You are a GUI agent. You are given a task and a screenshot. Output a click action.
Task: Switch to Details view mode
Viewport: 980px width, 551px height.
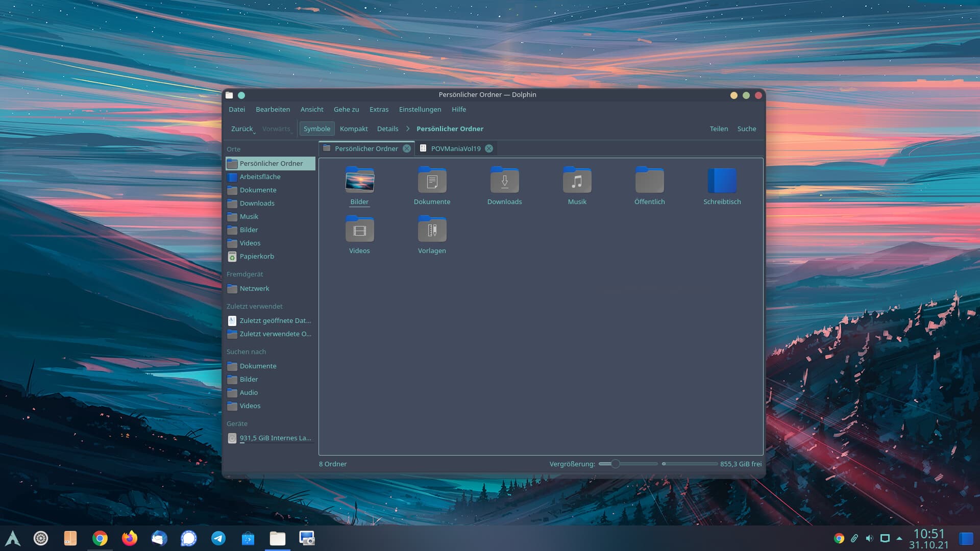pos(387,129)
